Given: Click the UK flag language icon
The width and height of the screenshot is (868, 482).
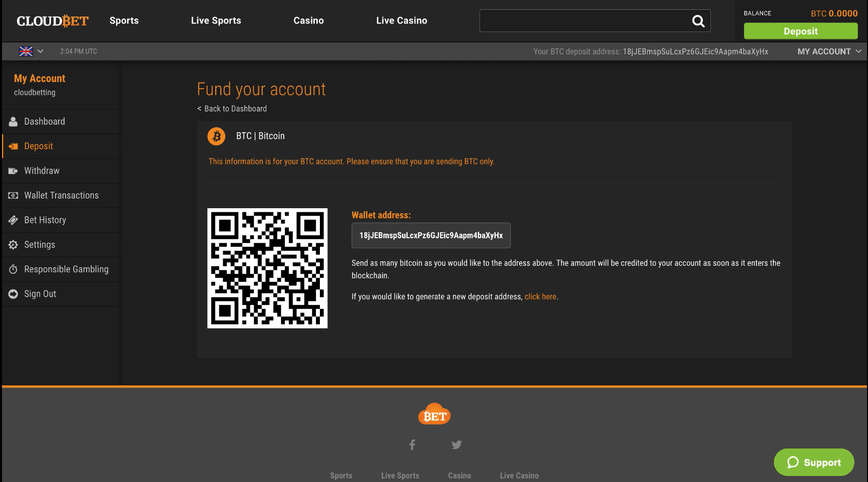Looking at the screenshot, I should tap(26, 51).
